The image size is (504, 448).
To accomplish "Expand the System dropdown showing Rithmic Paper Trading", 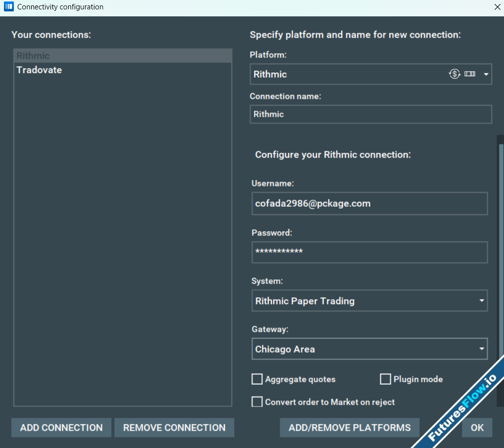I will 482,301.
